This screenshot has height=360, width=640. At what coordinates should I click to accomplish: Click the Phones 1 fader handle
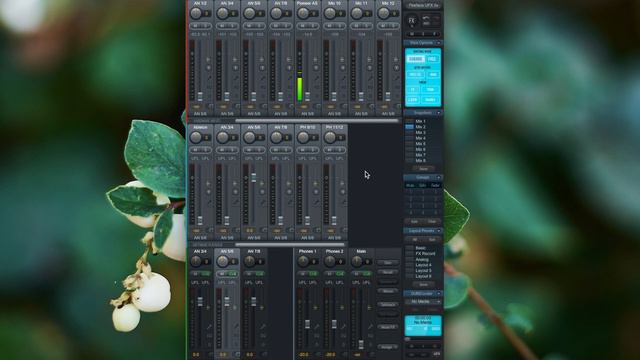pos(307,324)
